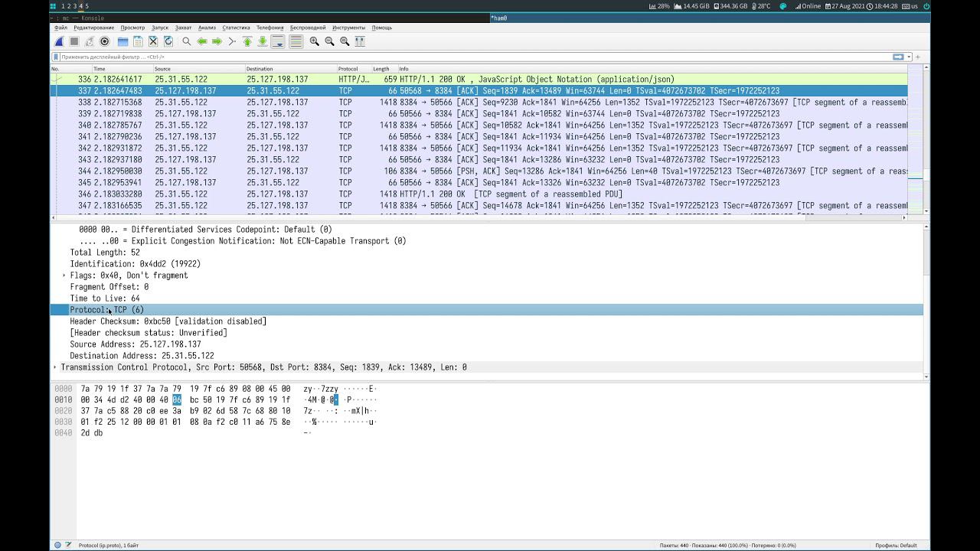
Task: Click the reload capture file icon
Action: [168, 41]
